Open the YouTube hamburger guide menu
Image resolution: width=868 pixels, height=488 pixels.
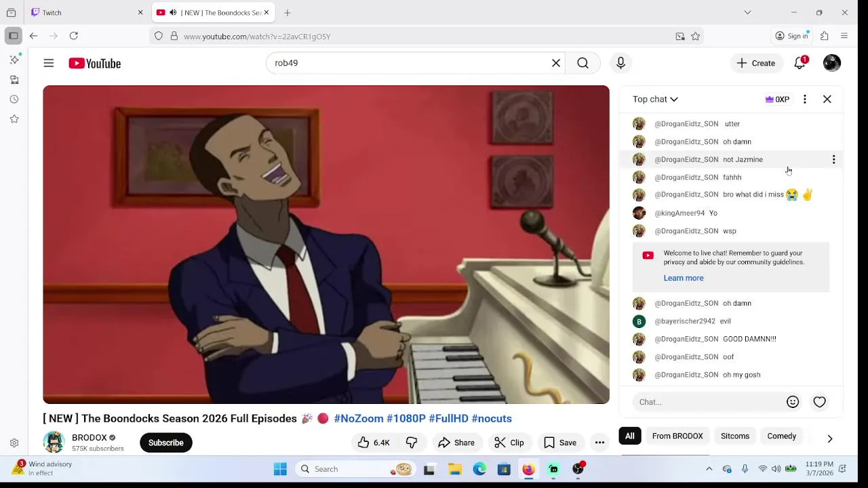click(49, 63)
